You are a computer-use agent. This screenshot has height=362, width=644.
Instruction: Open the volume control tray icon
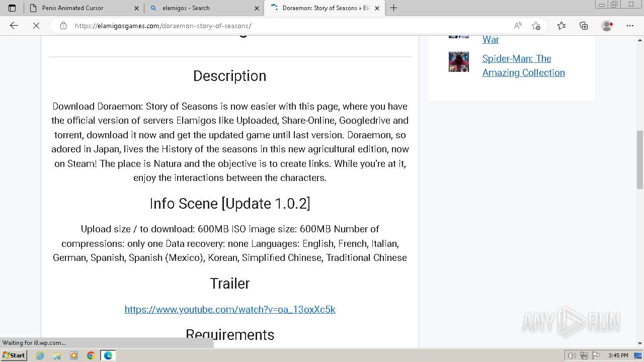572,355
